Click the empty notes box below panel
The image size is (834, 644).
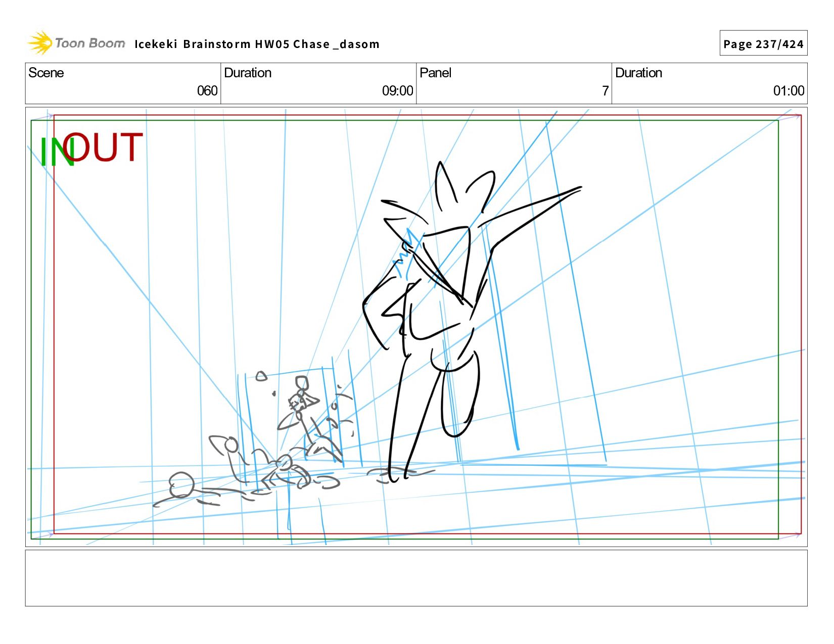pyautogui.click(x=416, y=578)
